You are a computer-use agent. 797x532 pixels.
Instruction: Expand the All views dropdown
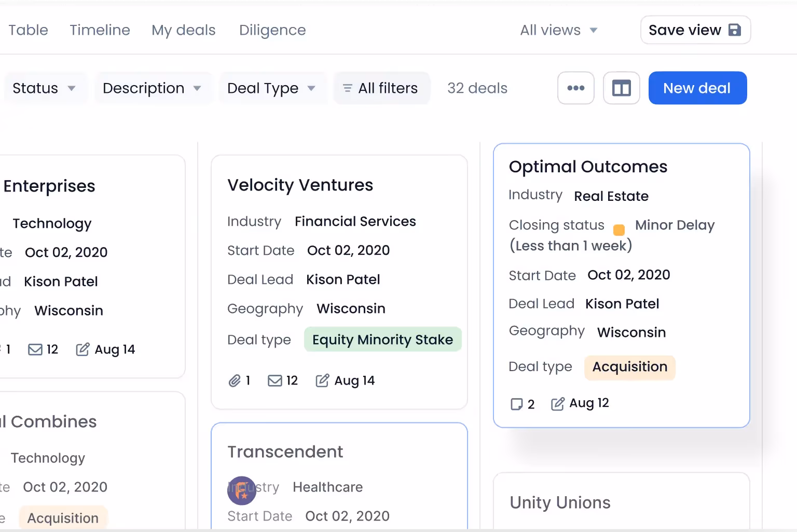click(x=558, y=30)
